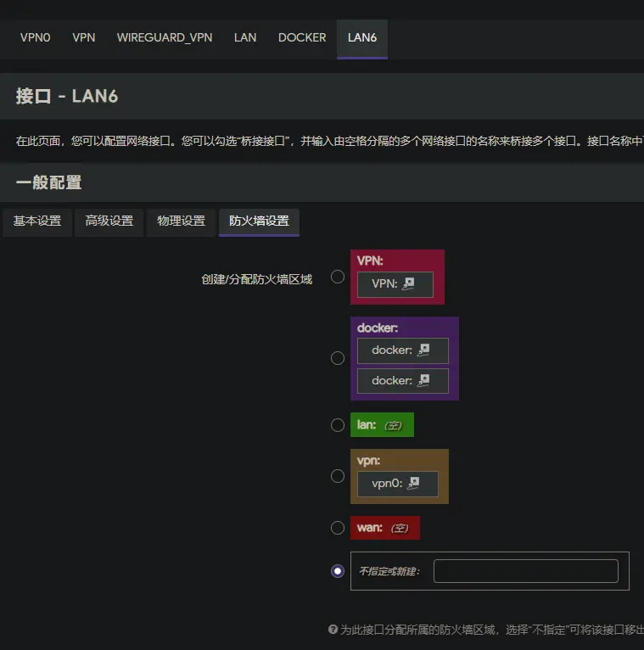
Task: Select the radio button for the docker zone
Action: [x=338, y=358]
